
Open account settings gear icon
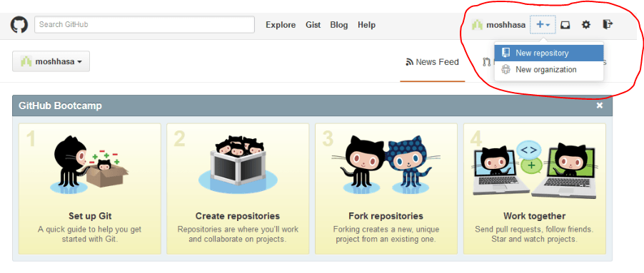586,25
